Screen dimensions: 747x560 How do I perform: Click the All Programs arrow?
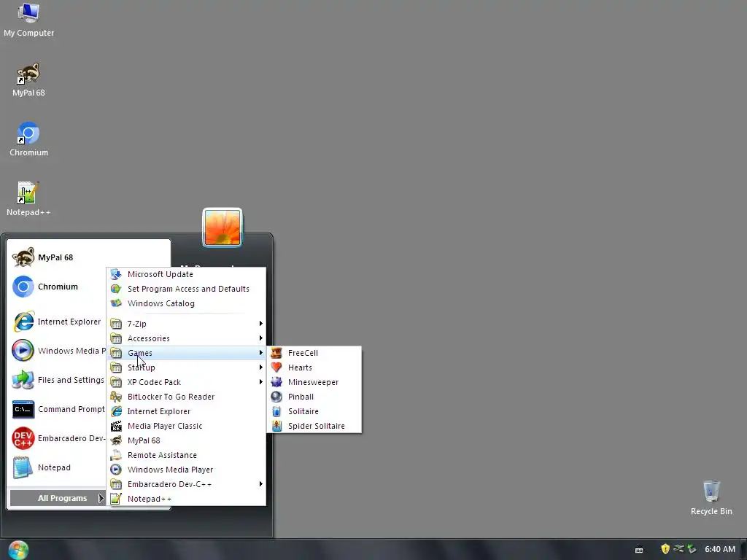click(101, 498)
